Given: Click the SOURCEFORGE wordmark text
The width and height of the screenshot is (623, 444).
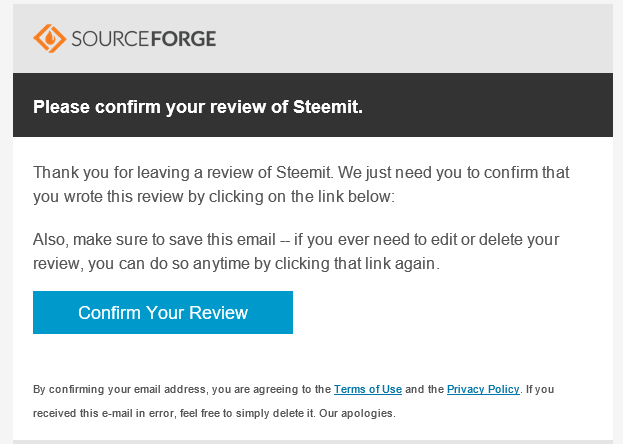Looking at the screenshot, I should (x=142, y=40).
